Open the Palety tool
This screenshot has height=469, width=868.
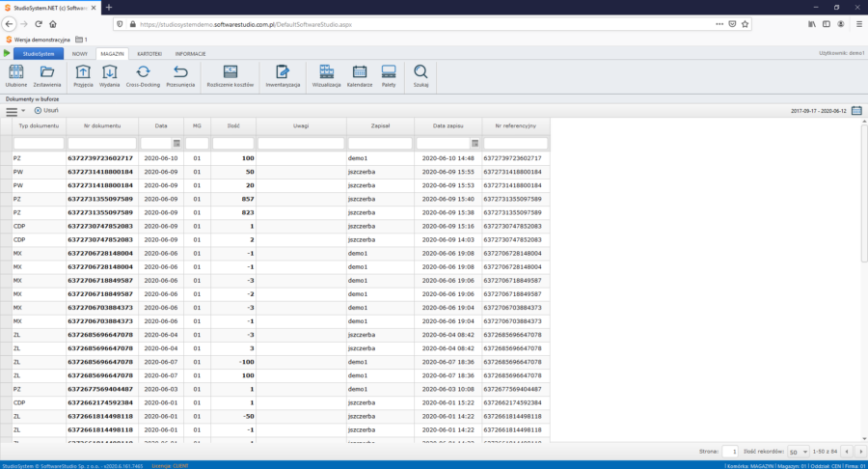coord(389,76)
